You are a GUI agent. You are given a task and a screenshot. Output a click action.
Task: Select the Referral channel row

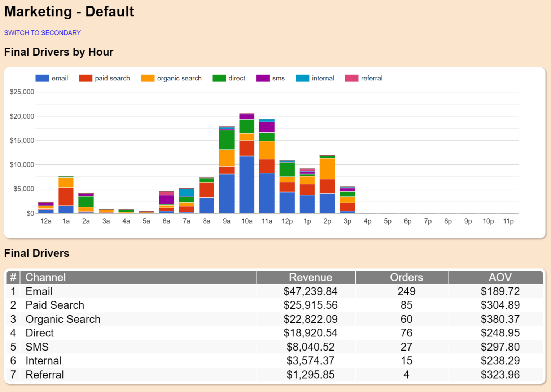click(275, 375)
